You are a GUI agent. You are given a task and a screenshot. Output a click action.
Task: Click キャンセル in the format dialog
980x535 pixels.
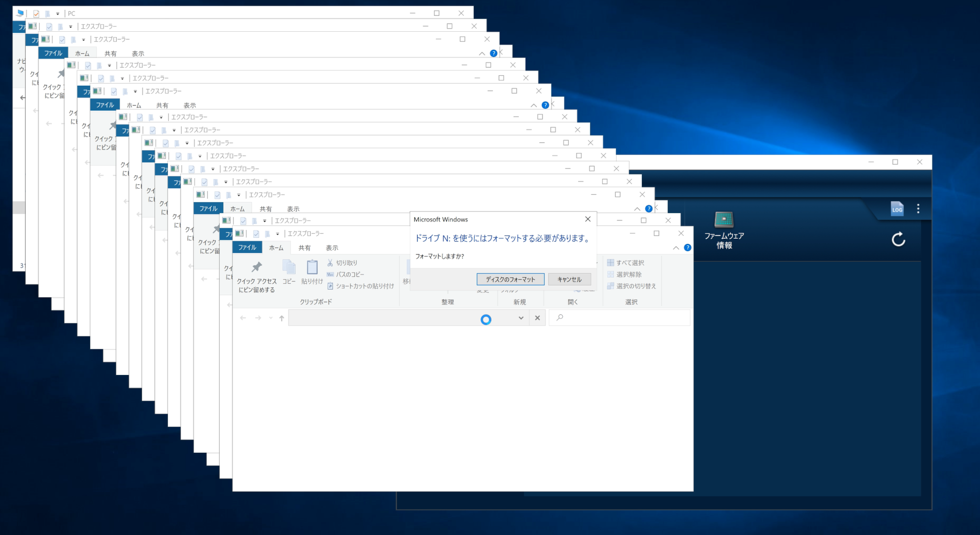(569, 279)
